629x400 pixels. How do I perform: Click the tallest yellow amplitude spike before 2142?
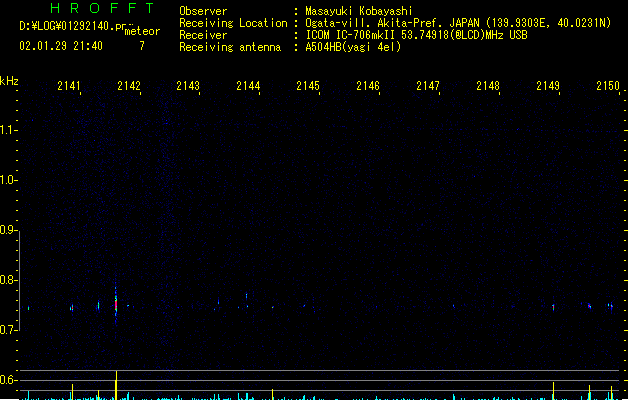[116, 385]
